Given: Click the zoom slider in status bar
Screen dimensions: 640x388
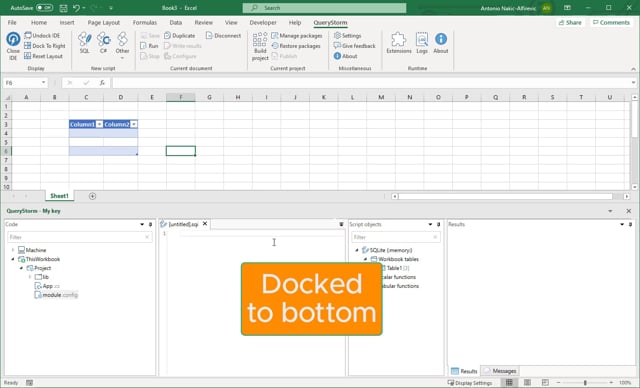Looking at the screenshot, I should tap(585, 383).
